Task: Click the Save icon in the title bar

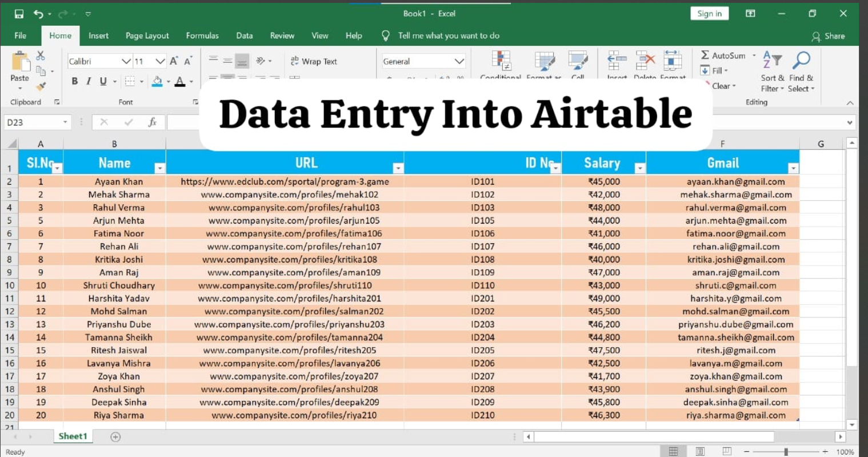Action: coord(19,14)
